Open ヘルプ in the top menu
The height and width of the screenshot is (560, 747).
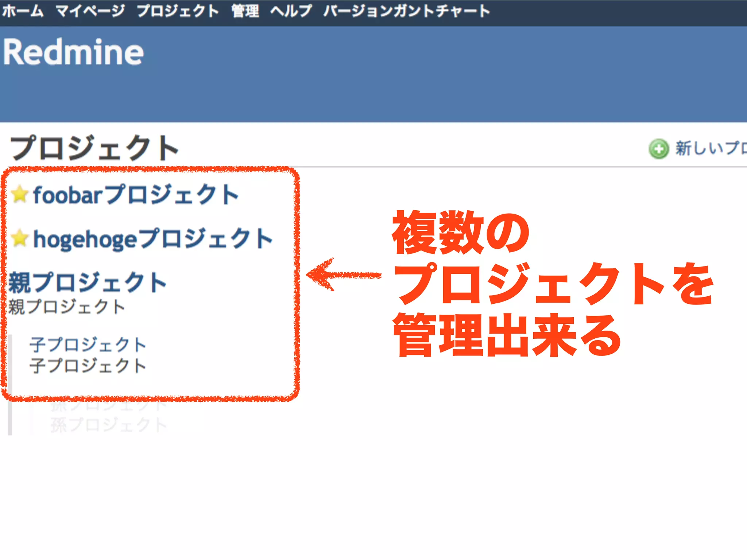(x=291, y=11)
